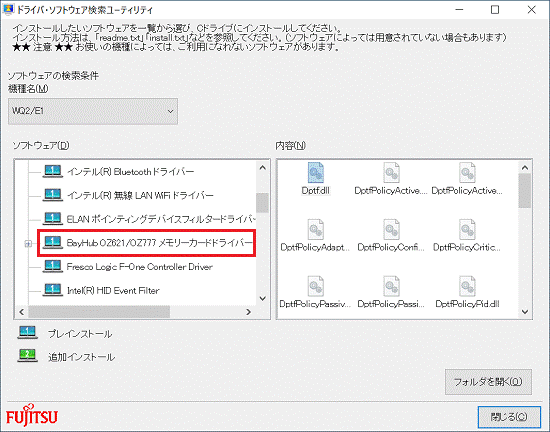Select the DptfPolicyAdapt file icon
The width and height of the screenshot is (550, 432).
pos(316,229)
